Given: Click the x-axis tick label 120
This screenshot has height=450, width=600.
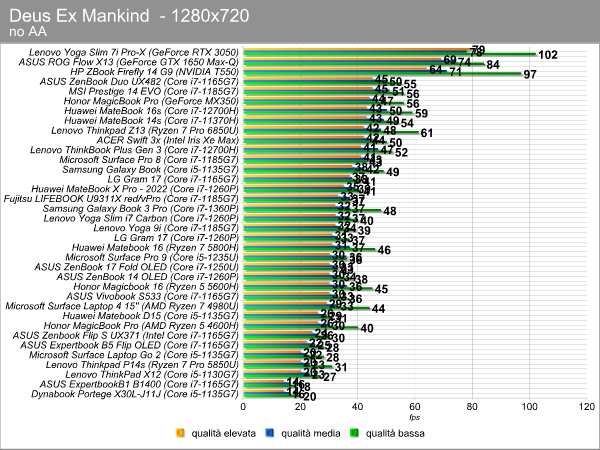Looking at the screenshot, I should (587, 407).
